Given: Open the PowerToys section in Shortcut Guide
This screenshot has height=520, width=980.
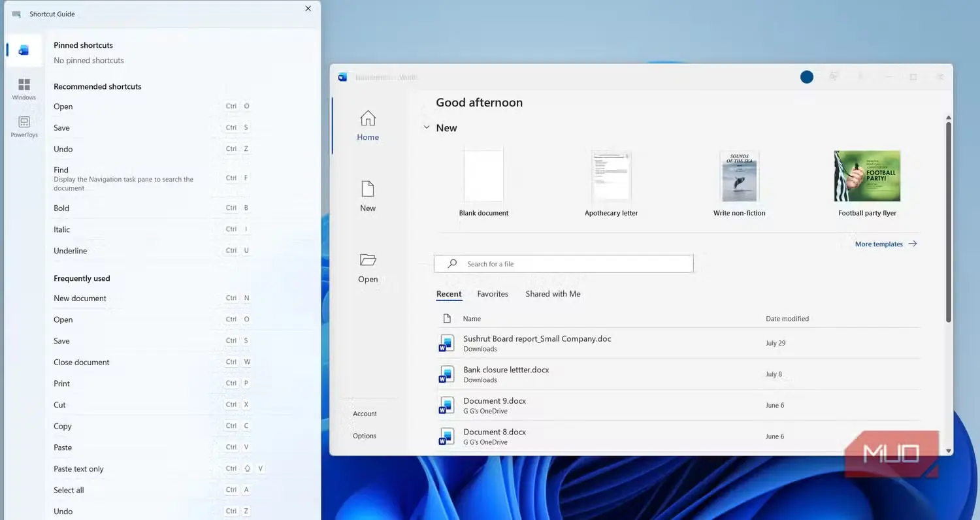Looking at the screenshot, I should [24, 127].
